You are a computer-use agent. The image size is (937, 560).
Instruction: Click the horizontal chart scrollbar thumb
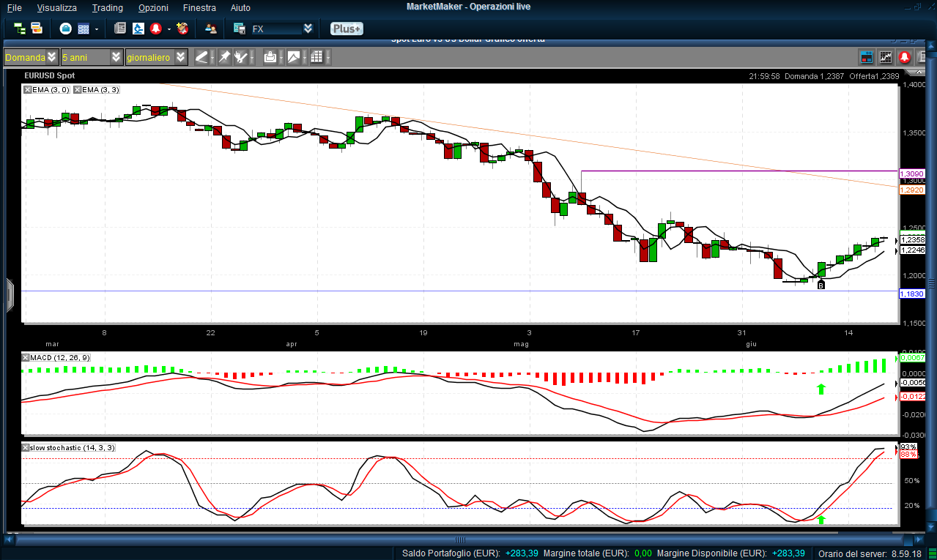coord(460,540)
